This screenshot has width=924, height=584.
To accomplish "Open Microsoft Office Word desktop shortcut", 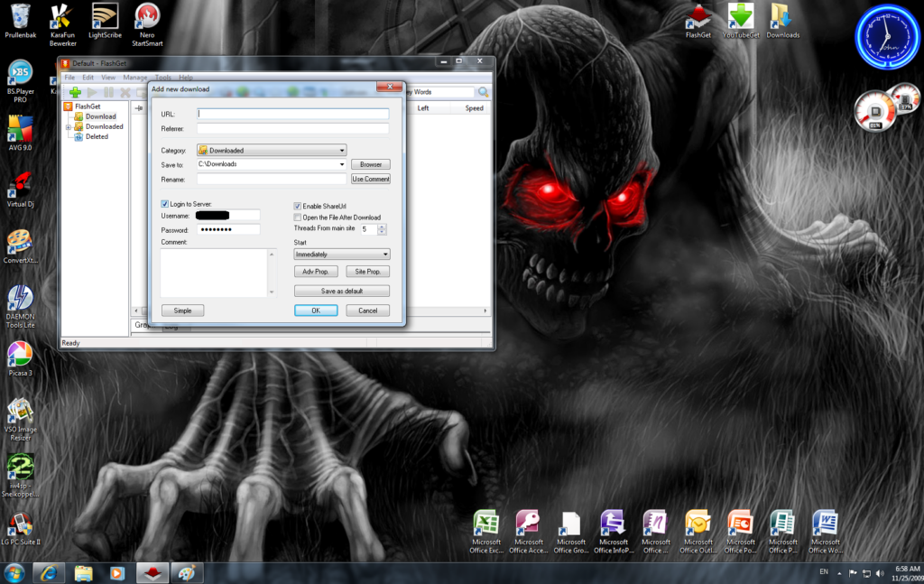I will (x=826, y=533).
